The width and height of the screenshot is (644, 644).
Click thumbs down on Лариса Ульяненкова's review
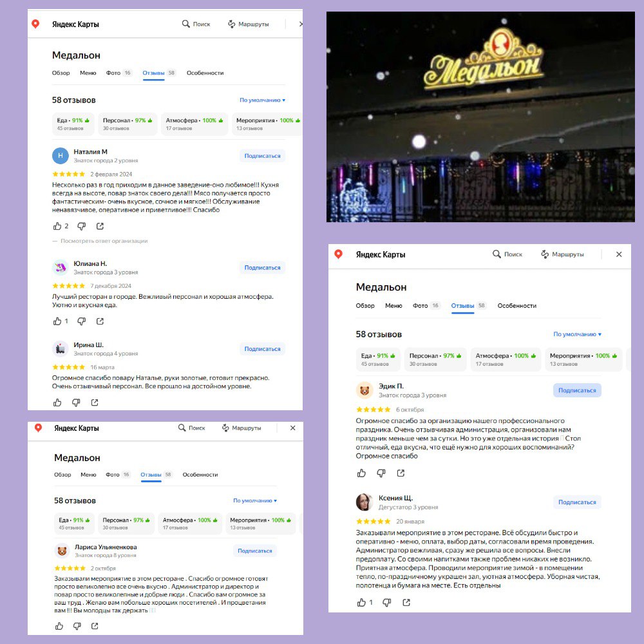click(77, 626)
